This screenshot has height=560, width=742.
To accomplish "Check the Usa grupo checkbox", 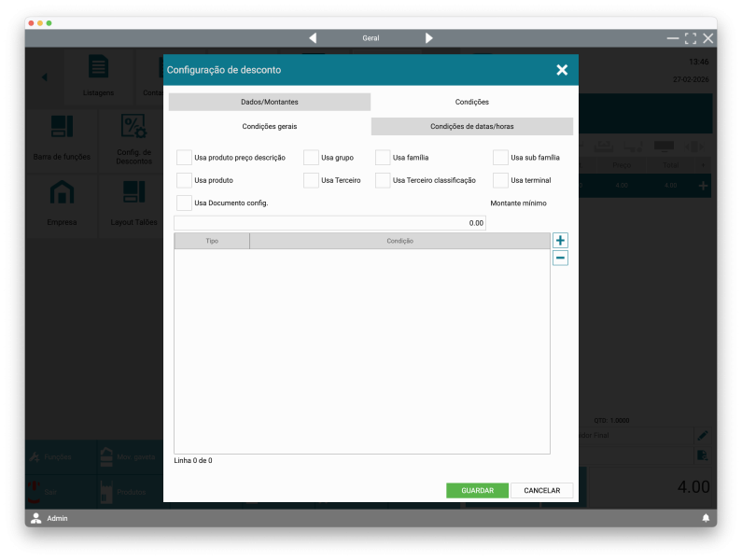I will pyautogui.click(x=311, y=158).
